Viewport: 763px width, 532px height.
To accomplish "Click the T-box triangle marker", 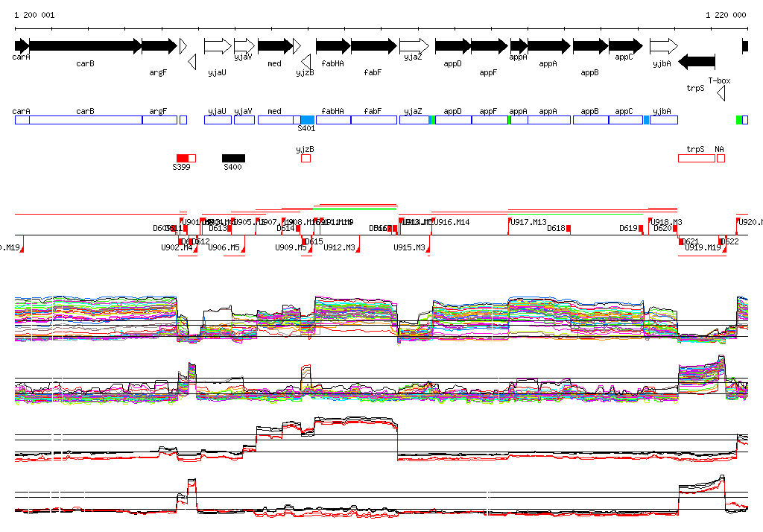I will 721,93.
